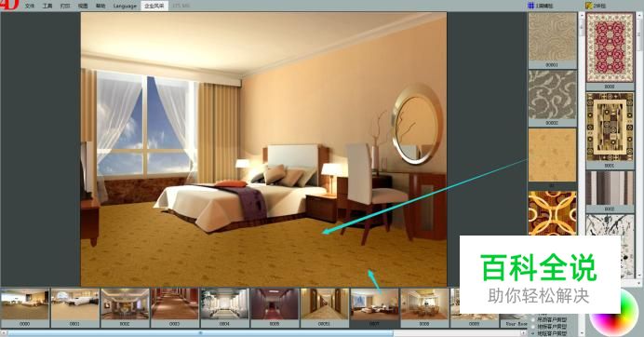The image size is (644, 337).
Task: Choose the orange interlocking circles carpet texture
Action: (x=553, y=213)
